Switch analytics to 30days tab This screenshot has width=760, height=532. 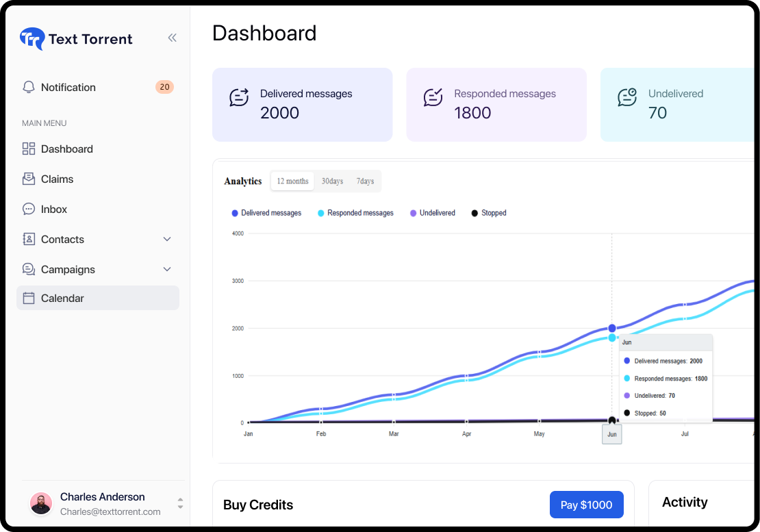click(x=332, y=181)
